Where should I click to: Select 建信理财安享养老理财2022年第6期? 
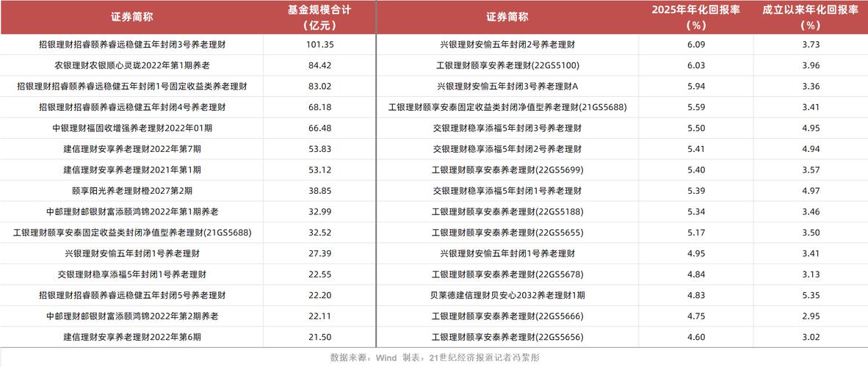132,337
